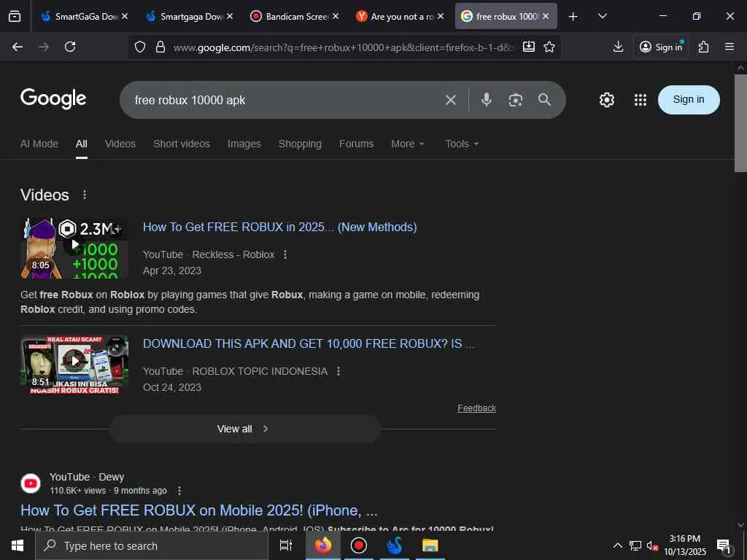Open options for ROBLOX TOPIC INDONESIA video
Screen dimensions: 747x560
pyautogui.click(x=338, y=371)
